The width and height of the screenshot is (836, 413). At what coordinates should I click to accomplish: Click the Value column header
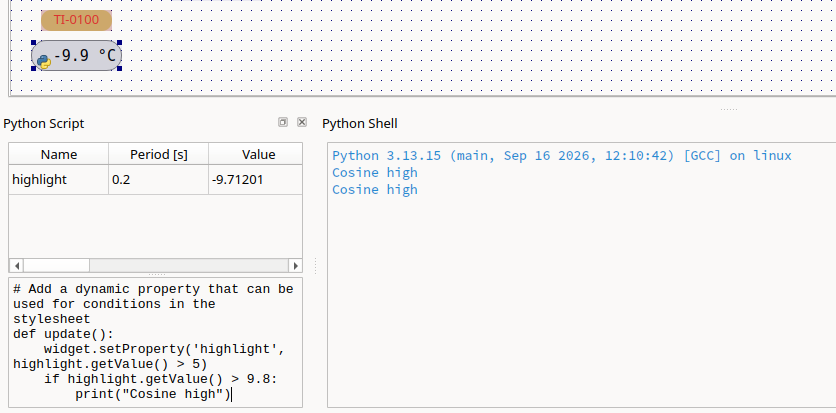(255, 154)
